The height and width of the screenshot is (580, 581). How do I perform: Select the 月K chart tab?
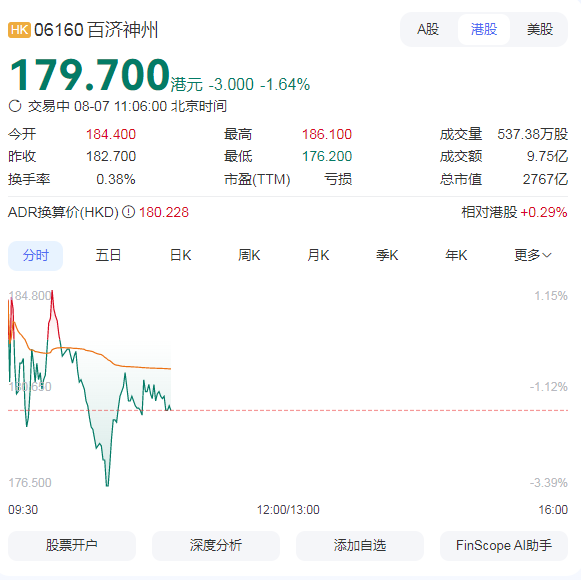(x=318, y=255)
